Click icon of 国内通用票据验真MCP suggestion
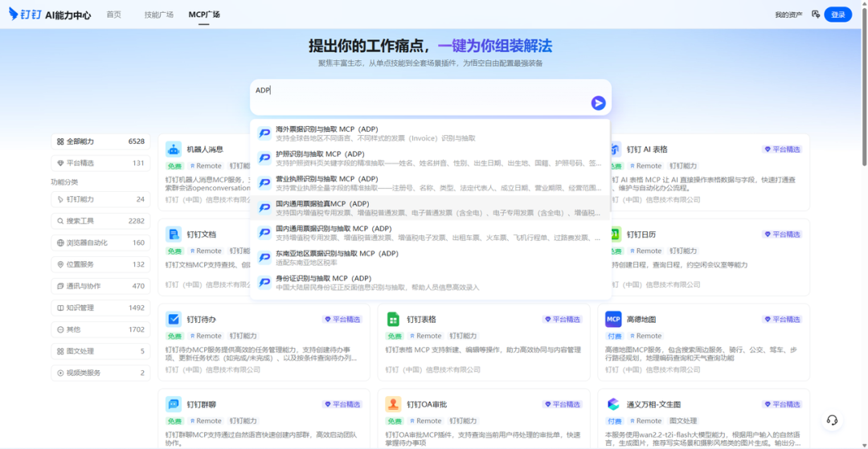The width and height of the screenshot is (868, 449). tap(264, 208)
